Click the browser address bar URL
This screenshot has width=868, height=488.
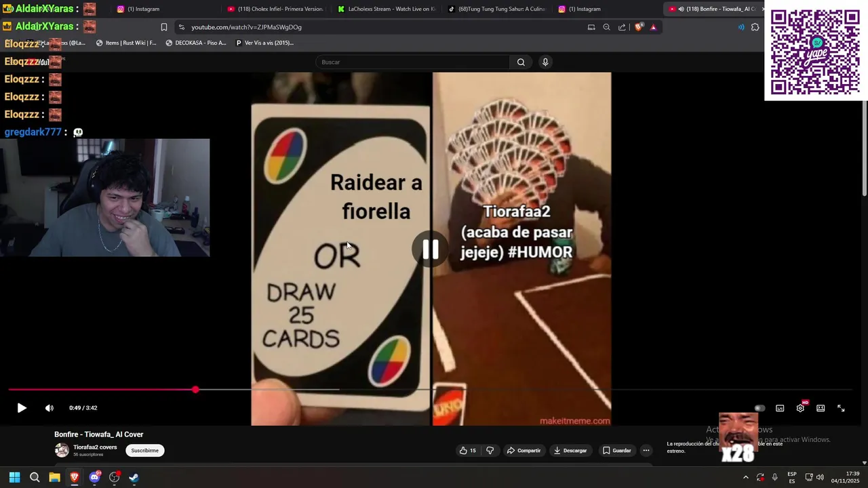(246, 27)
